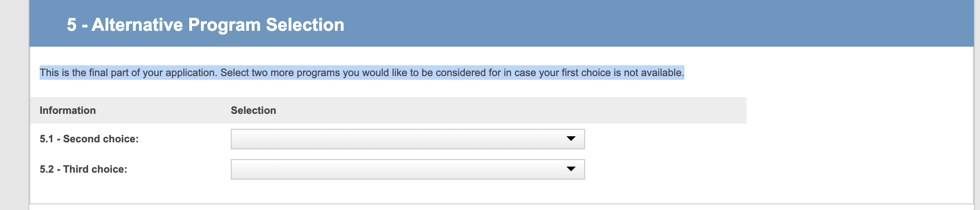Viewport: 980px width, 210px height.
Task: Click the Second choice dropdown arrow
Action: pos(571,139)
